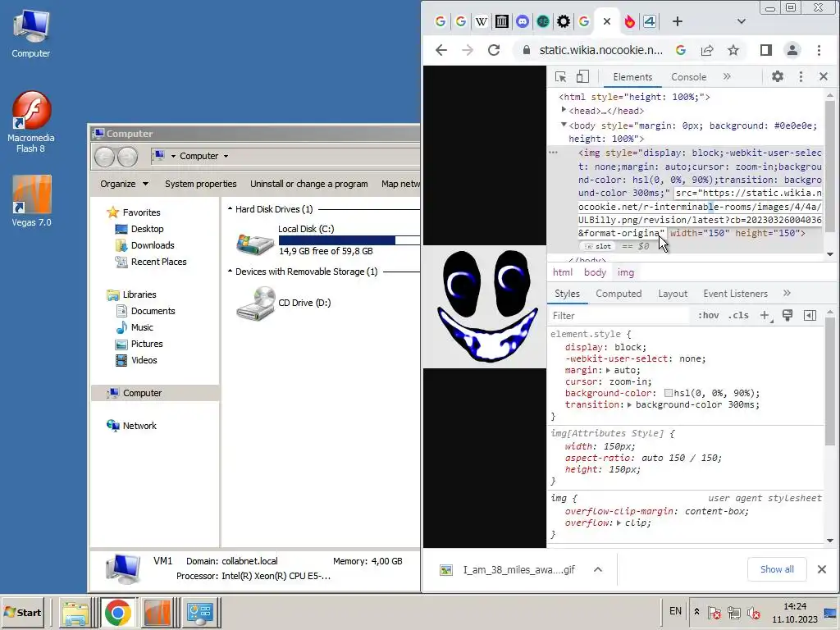The width and height of the screenshot is (840, 630).
Task: Switch to the flame icon tab
Action: (629, 21)
